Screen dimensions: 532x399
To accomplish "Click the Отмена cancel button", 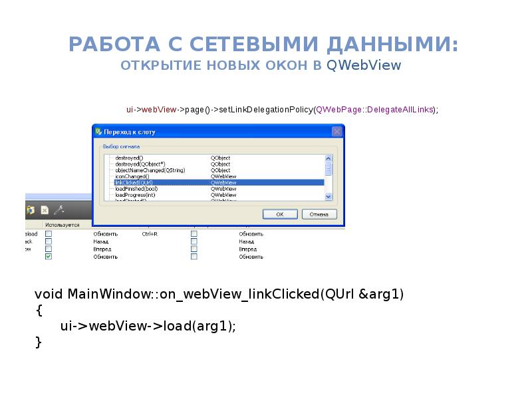I will coord(319,214).
